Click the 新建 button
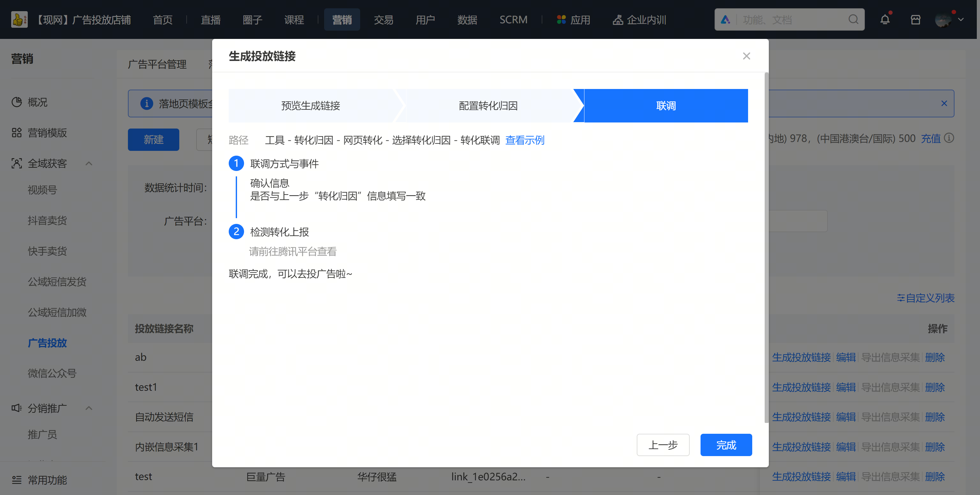 [153, 139]
